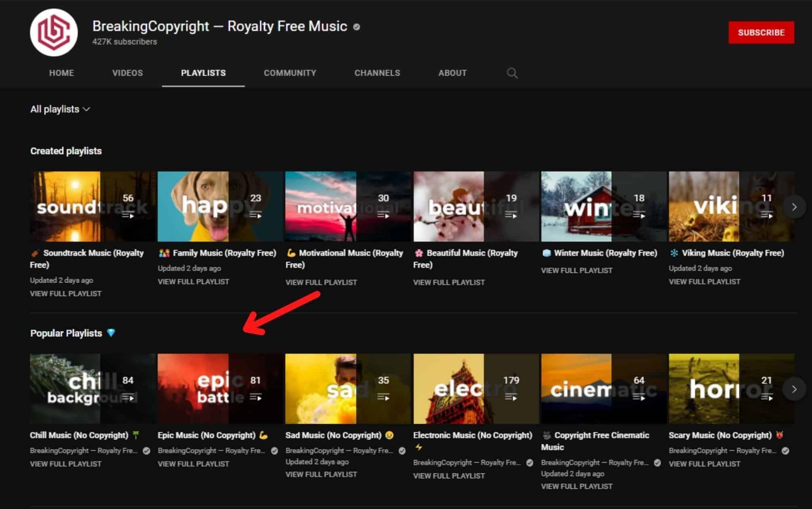Expand the All Playlists dropdown

coord(61,109)
